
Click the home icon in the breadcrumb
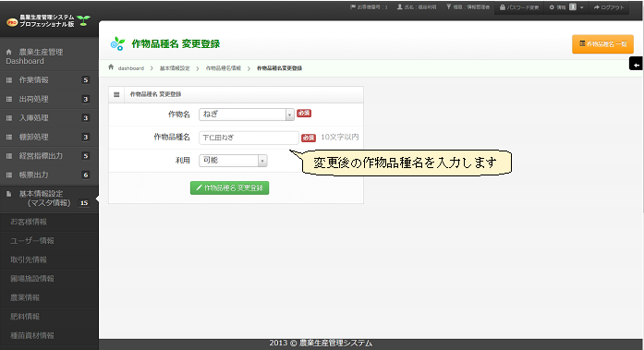(111, 67)
